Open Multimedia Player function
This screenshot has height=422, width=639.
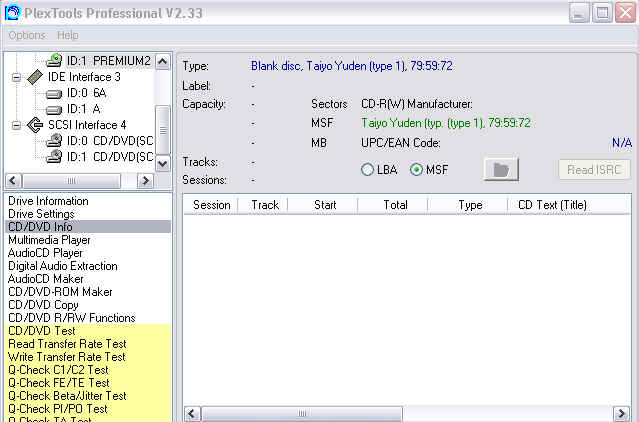tap(88, 240)
